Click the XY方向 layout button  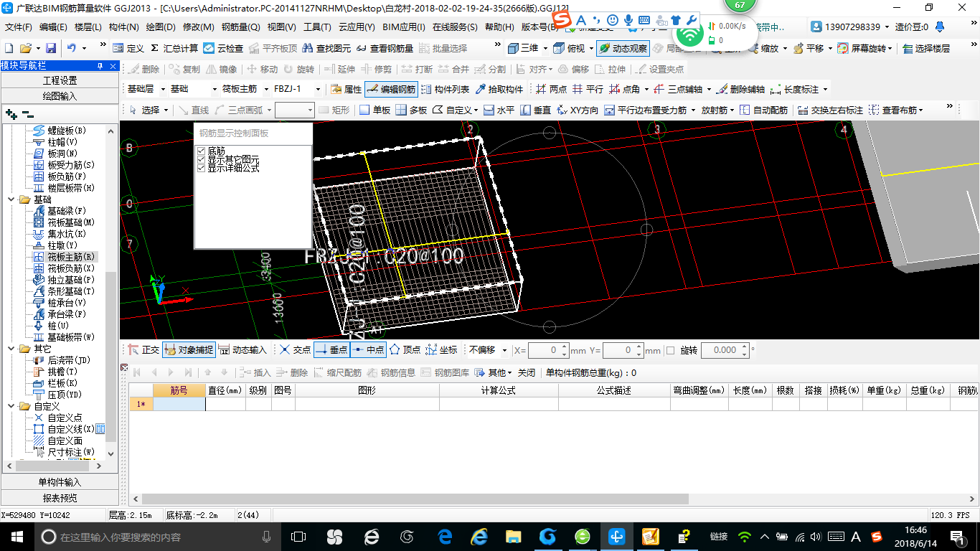[x=577, y=110]
